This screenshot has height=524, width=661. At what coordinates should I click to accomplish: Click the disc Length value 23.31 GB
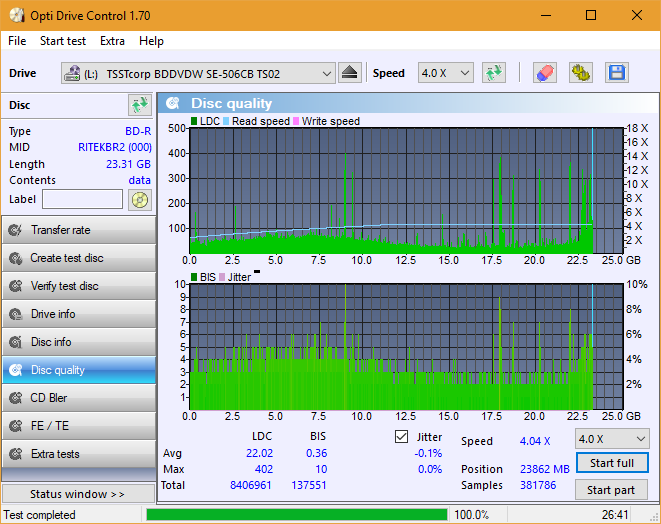(x=128, y=164)
